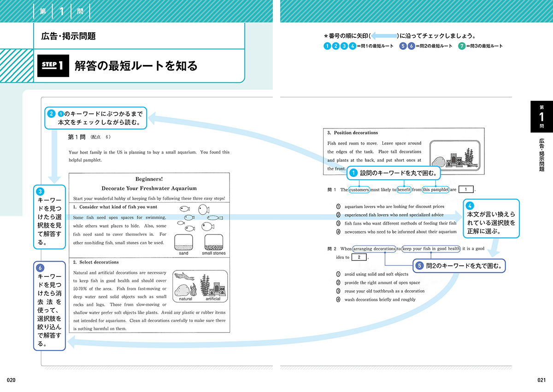
Task: Click circled 4 in the route legend
Action: pos(353,46)
